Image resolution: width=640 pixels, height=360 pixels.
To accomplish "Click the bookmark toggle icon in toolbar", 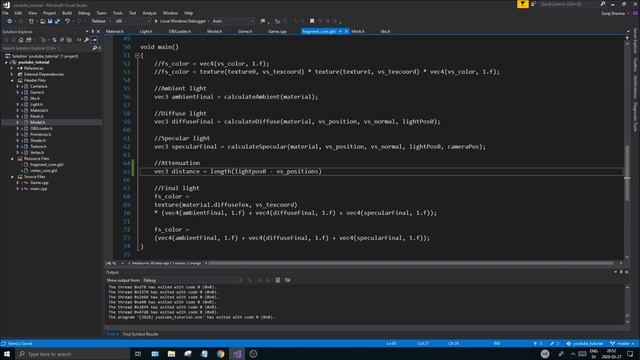I will [312, 21].
